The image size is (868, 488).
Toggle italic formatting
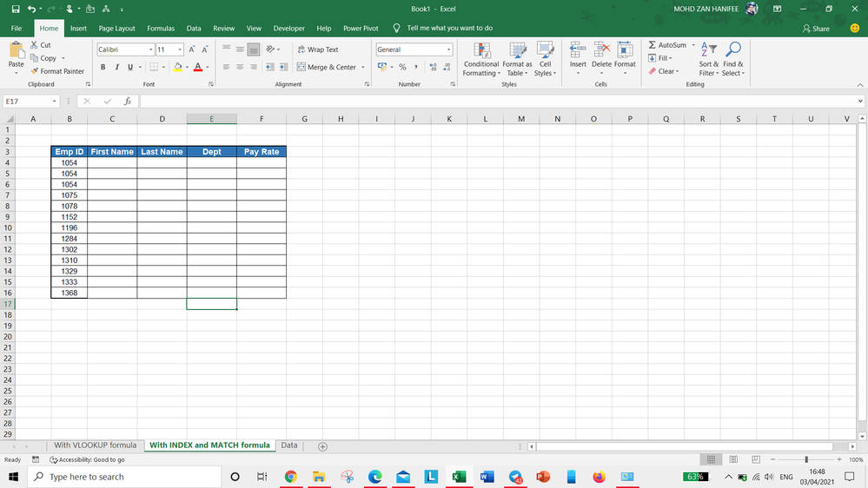click(116, 67)
